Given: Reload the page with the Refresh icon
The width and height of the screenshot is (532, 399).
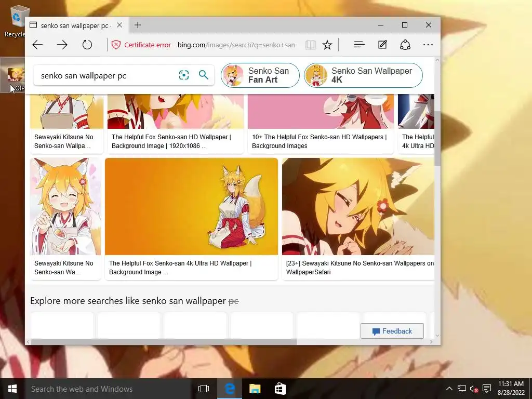Looking at the screenshot, I should [87, 45].
